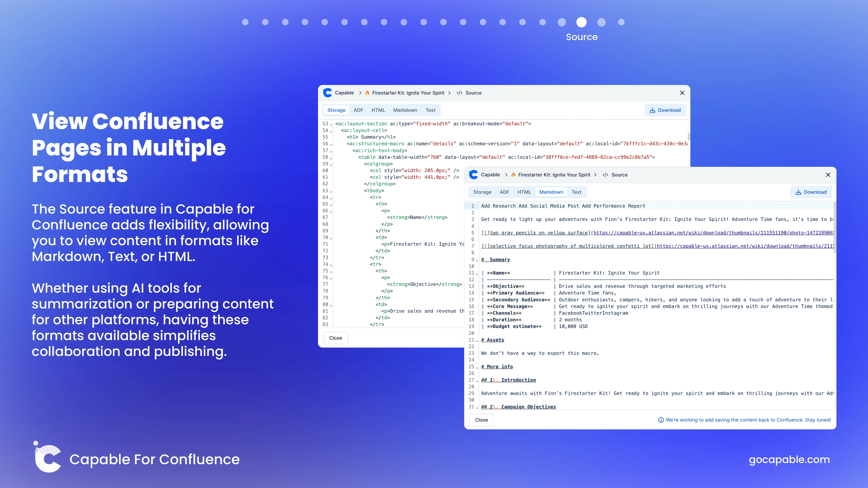Click the gocapable.com link
Viewport: 868px width, 488px height.
[789, 459]
